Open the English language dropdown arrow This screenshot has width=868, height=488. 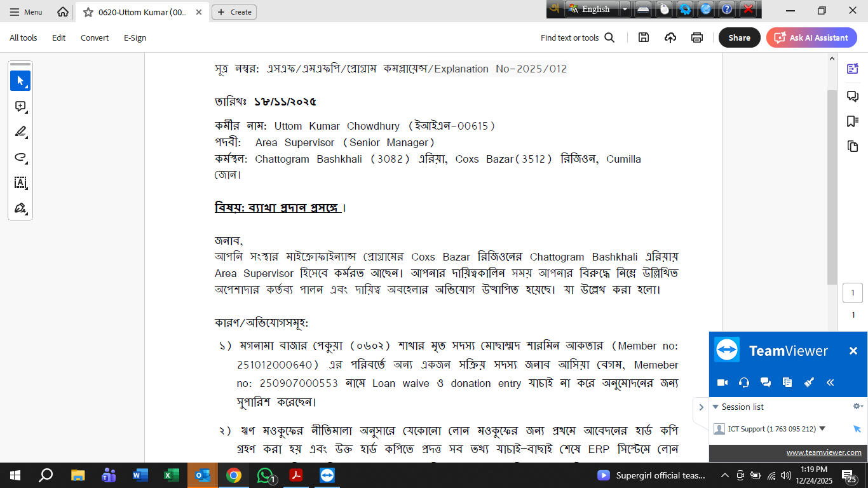(x=625, y=9)
